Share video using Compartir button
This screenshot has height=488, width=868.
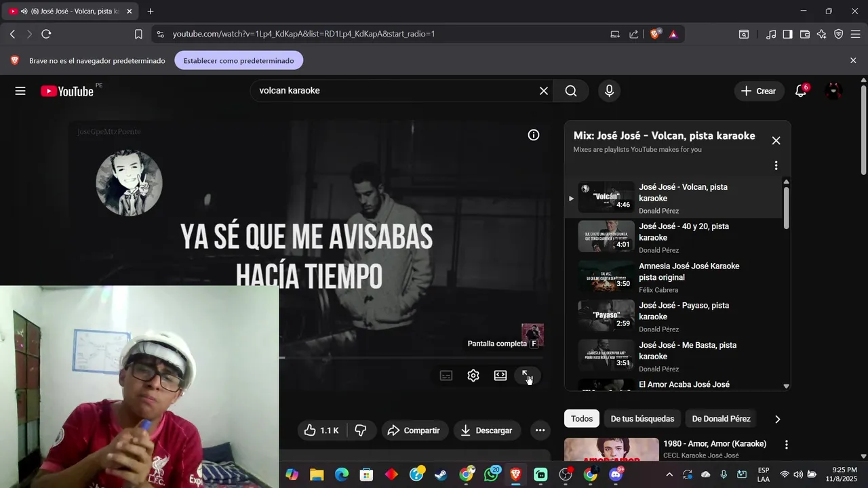point(414,430)
